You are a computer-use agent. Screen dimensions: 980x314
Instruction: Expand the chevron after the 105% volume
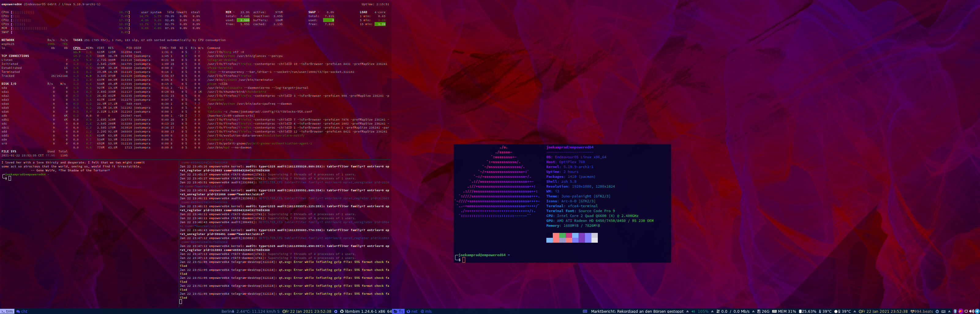[x=712, y=311]
